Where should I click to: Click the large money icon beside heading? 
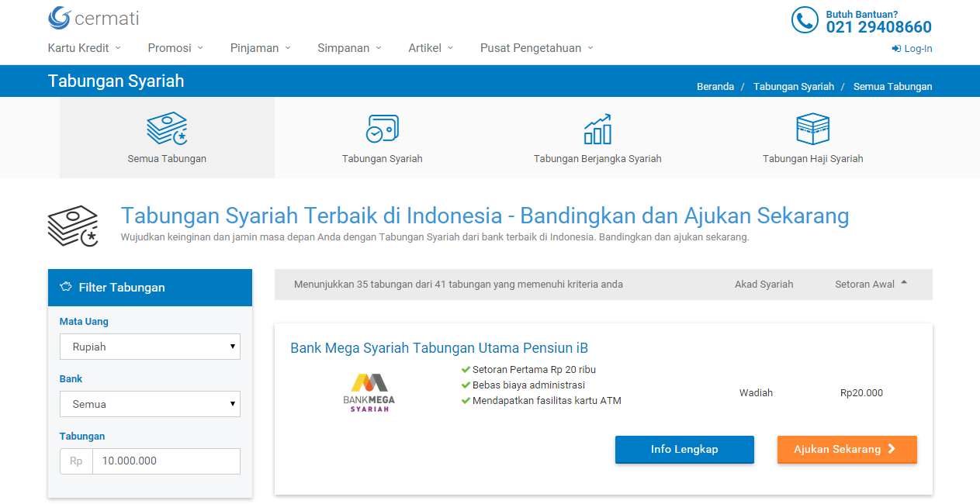[73, 226]
